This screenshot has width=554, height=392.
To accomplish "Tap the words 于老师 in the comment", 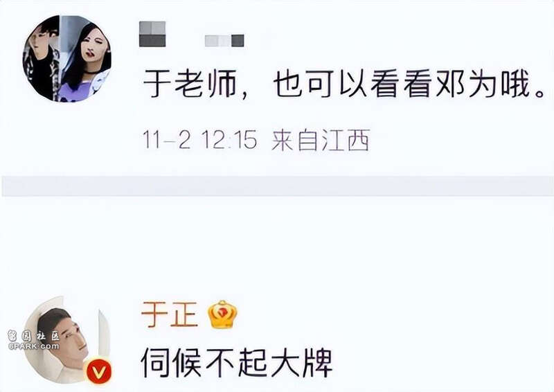I will pyautogui.click(x=190, y=84).
